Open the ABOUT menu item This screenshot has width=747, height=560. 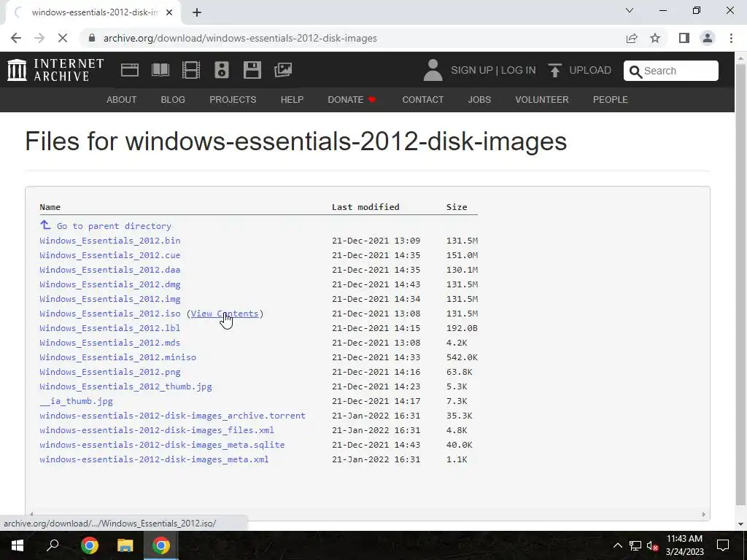122,99
